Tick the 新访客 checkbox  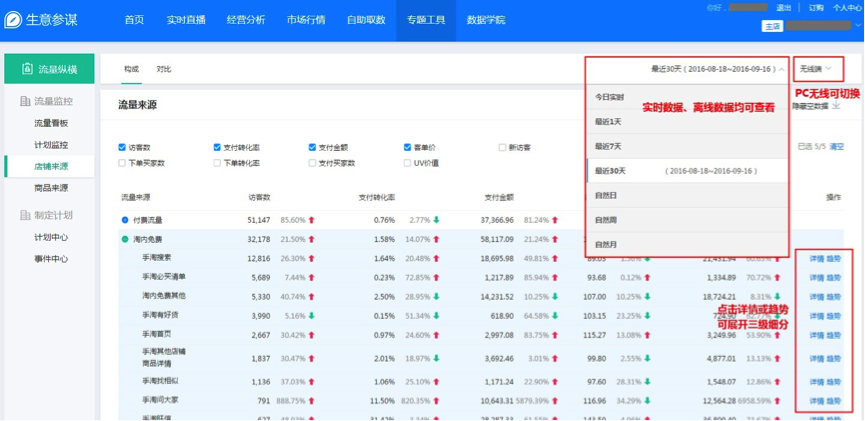coord(502,147)
